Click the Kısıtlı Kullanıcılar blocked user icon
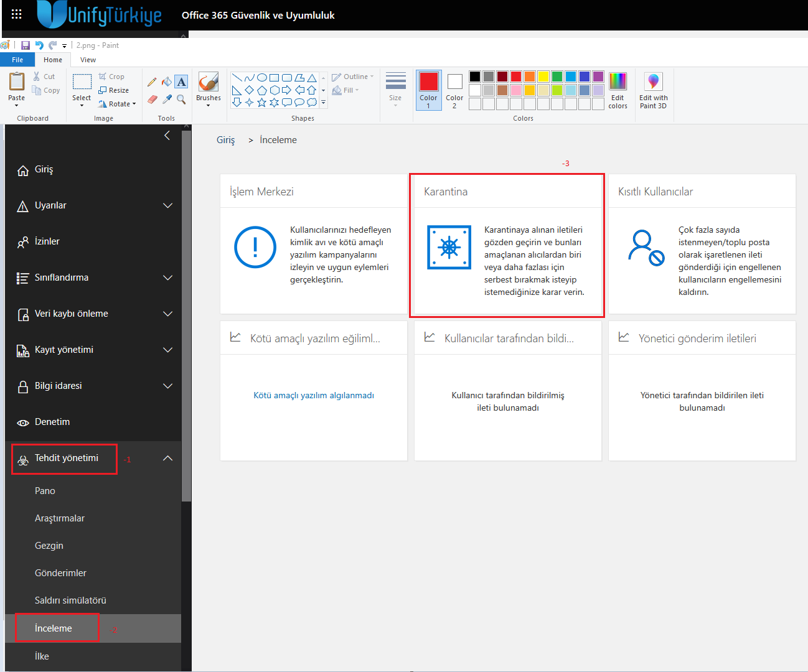 tap(646, 248)
